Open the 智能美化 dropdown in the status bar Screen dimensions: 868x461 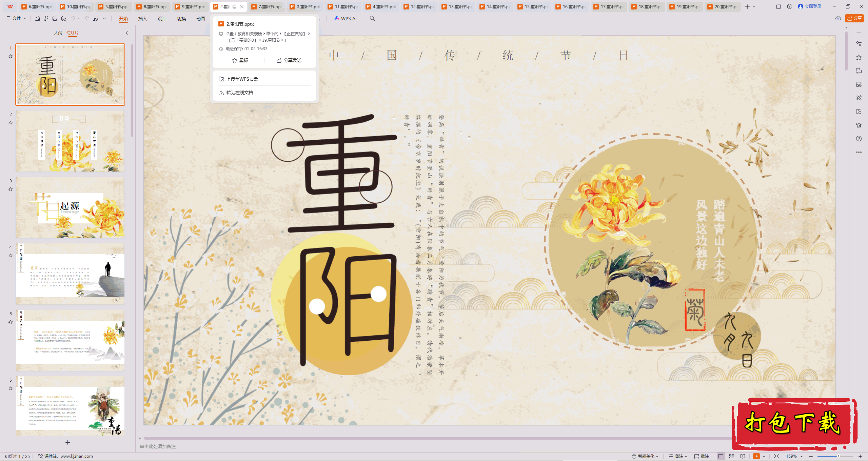pyautogui.click(x=645, y=456)
